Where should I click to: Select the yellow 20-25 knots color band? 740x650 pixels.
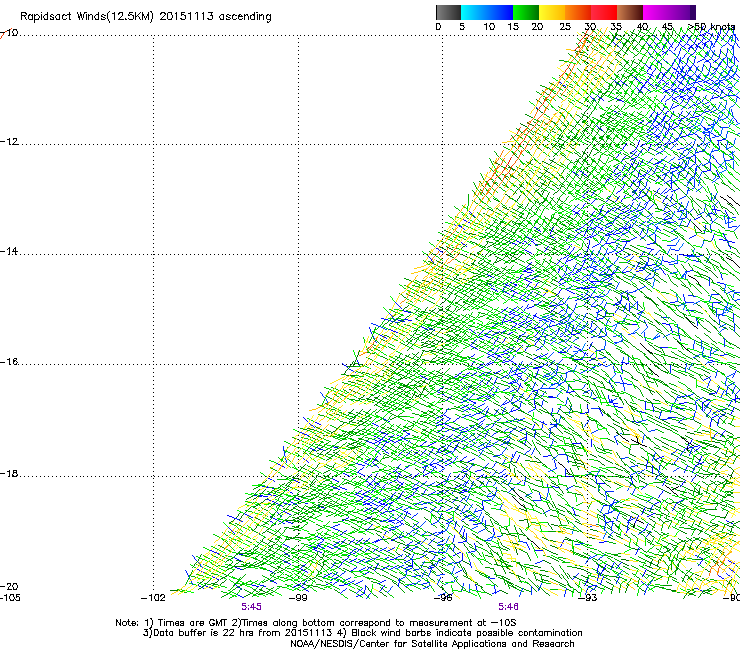coord(552,12)
